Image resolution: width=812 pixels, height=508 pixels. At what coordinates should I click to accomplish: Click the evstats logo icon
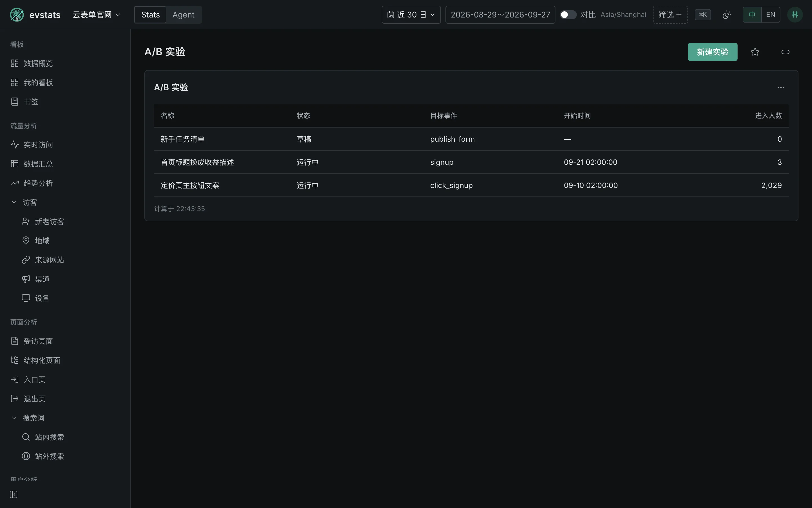point(17,15)
